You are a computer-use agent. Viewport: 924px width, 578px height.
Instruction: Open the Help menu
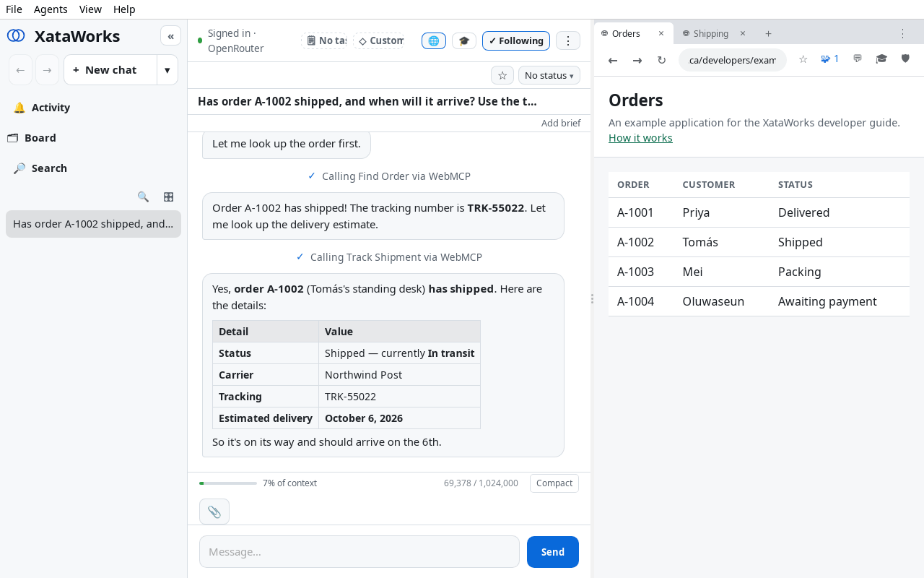tap(124, 9)
